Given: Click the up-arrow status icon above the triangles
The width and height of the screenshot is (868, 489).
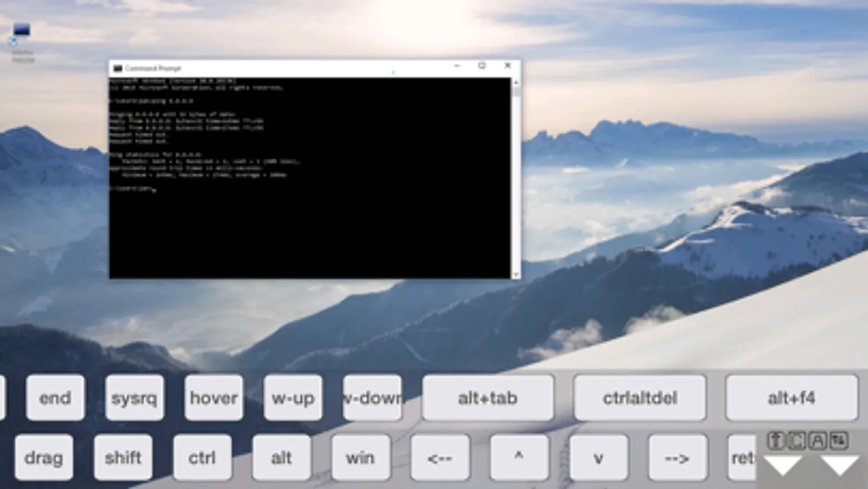Looking at the screenshot, I should pos(776,441).
